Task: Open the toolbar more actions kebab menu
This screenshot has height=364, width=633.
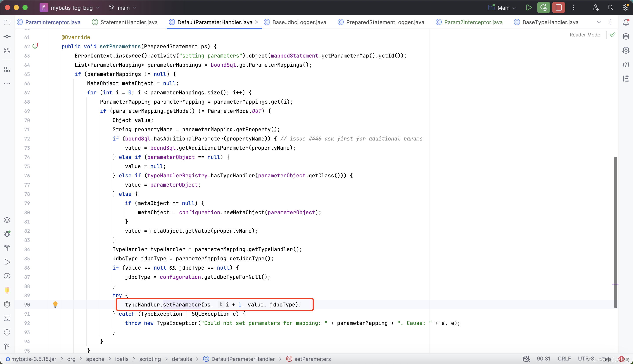Action: point(573,7)
